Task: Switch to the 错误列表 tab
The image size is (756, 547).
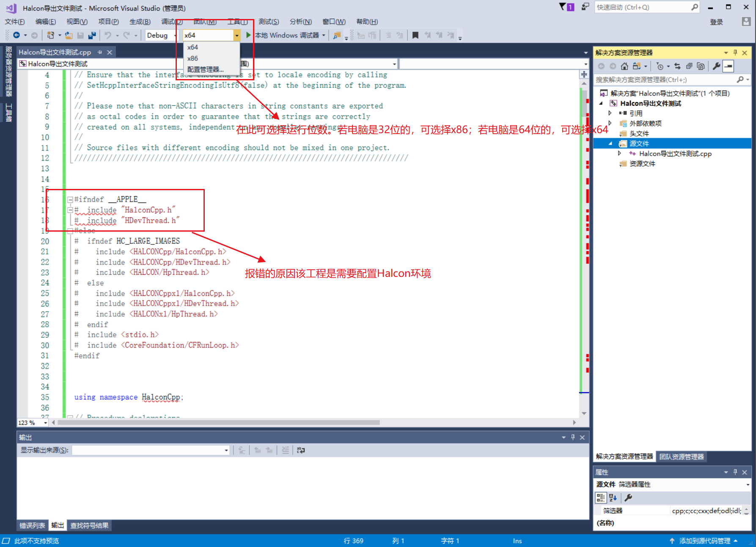Action: click(32, 525)
